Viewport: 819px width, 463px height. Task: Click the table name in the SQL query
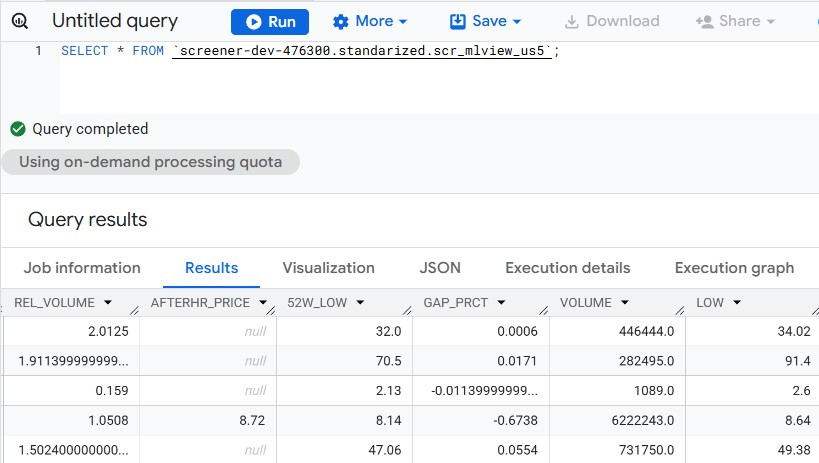pyautogui.click(x=362, y=51)
